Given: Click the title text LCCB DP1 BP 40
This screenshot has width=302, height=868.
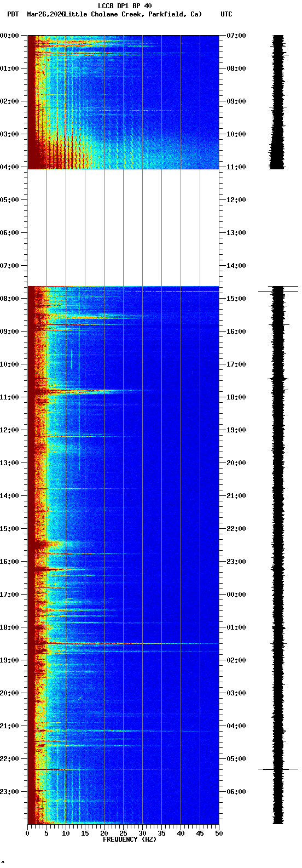Looking at the screenshot, I should 125,6.
